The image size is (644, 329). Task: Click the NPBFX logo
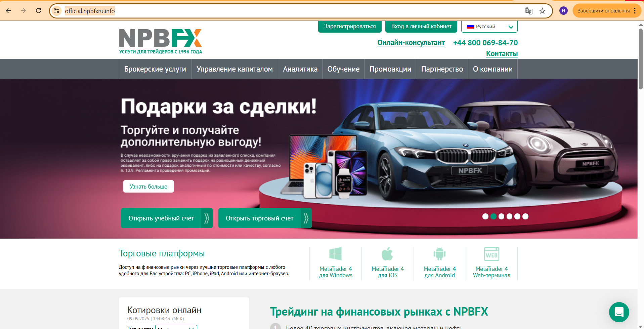click(160, 41)
